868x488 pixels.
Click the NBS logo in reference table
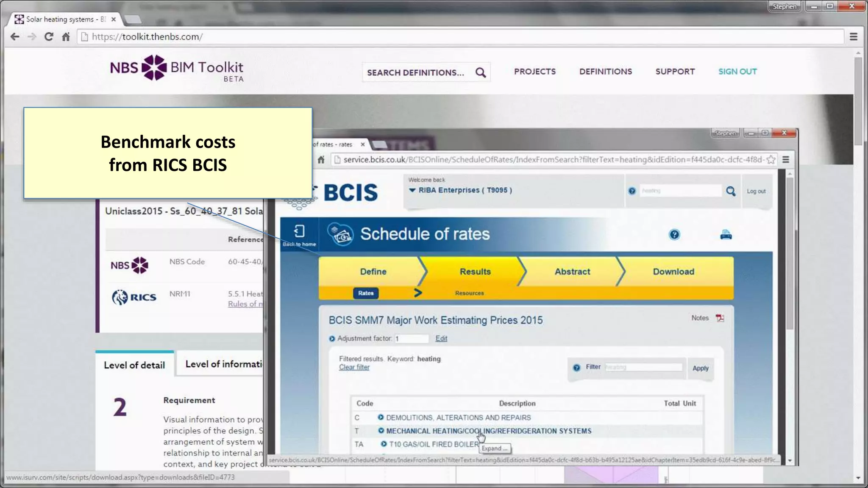click(x=129, y=266)
